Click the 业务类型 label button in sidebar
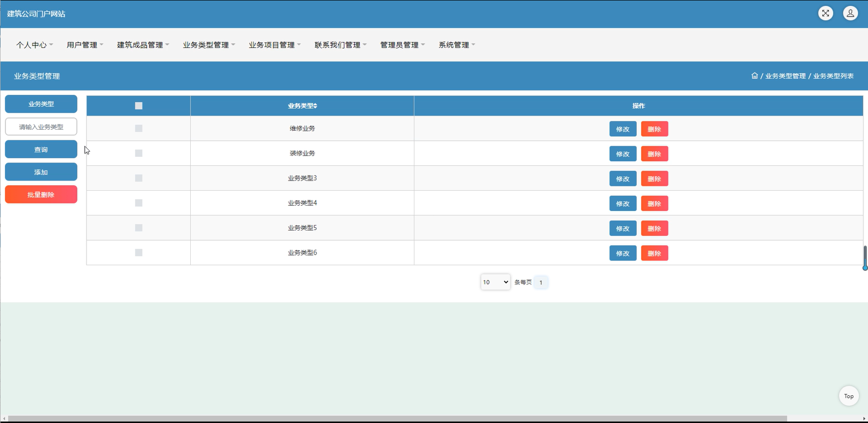868x423 pixels. pos(41,104)
